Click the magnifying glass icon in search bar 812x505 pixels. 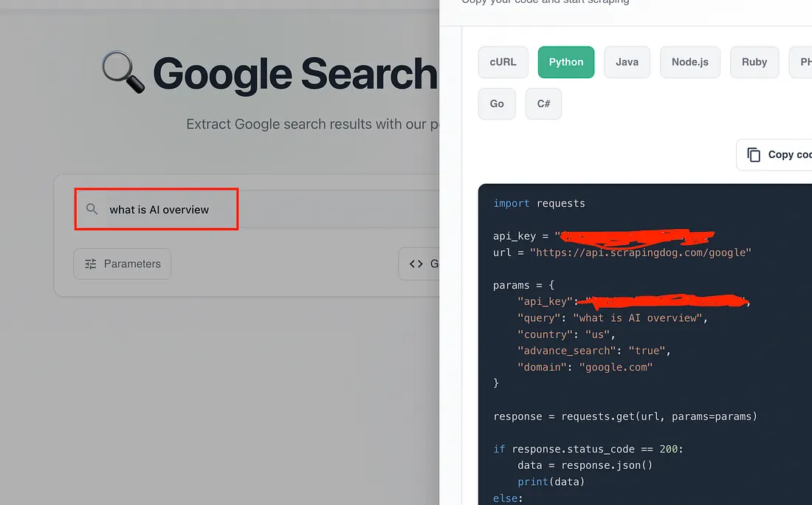[92, 209]
